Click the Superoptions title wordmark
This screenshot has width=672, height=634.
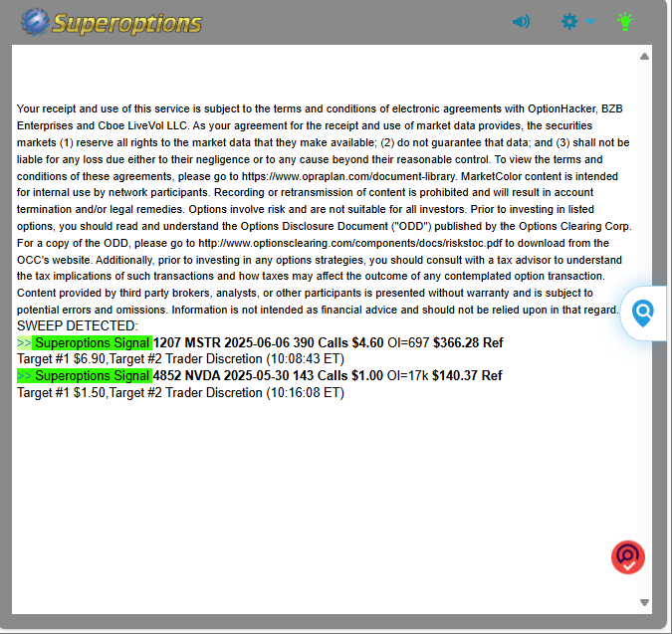[126, 24]
